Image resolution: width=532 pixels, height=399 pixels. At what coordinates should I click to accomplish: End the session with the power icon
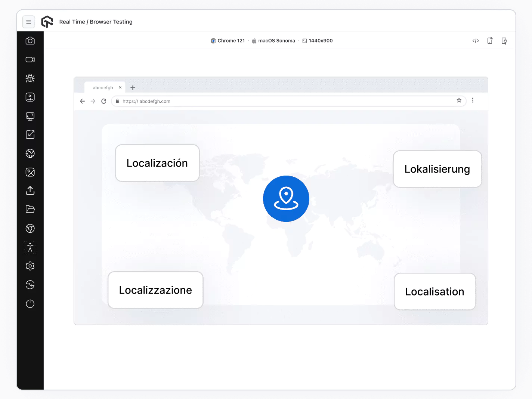tap(30, 303)
